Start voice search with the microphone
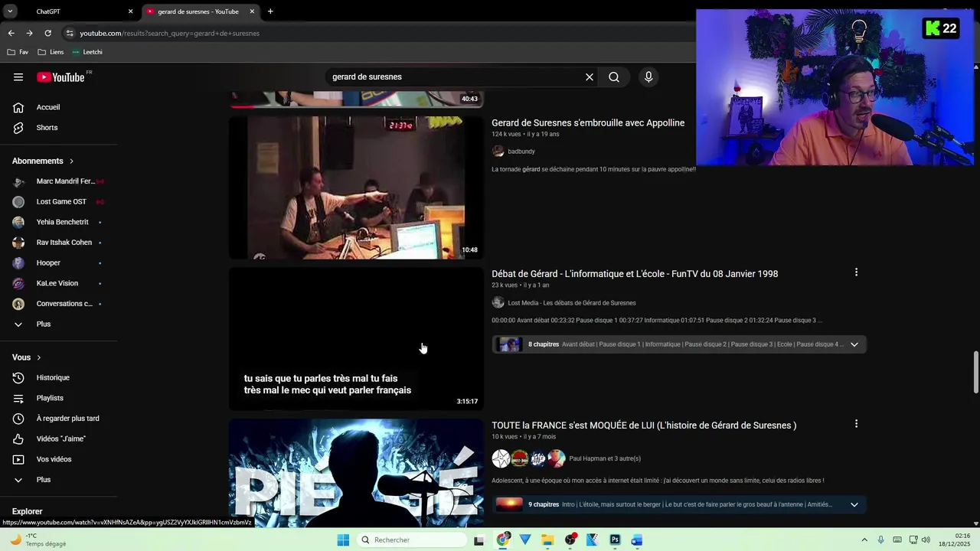 click(648, 77)
